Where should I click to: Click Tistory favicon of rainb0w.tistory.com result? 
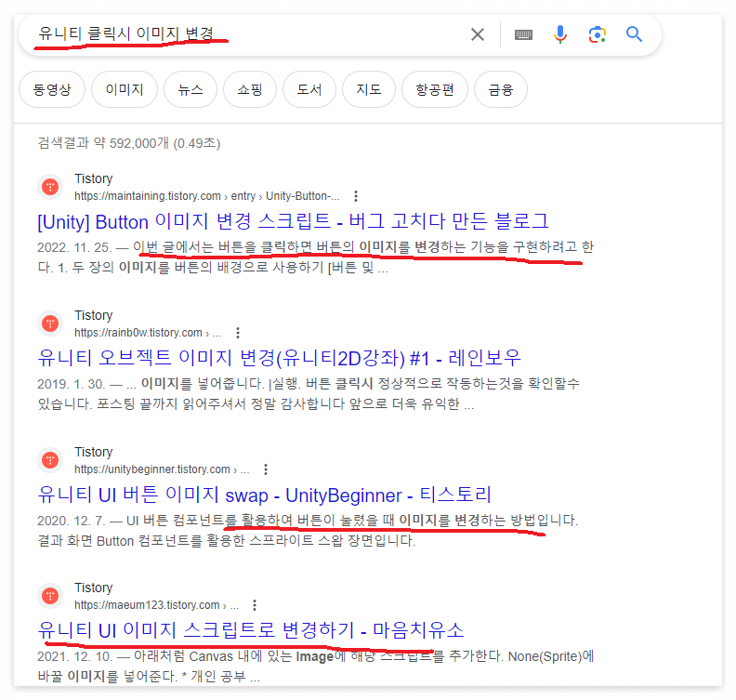(50, 324)
